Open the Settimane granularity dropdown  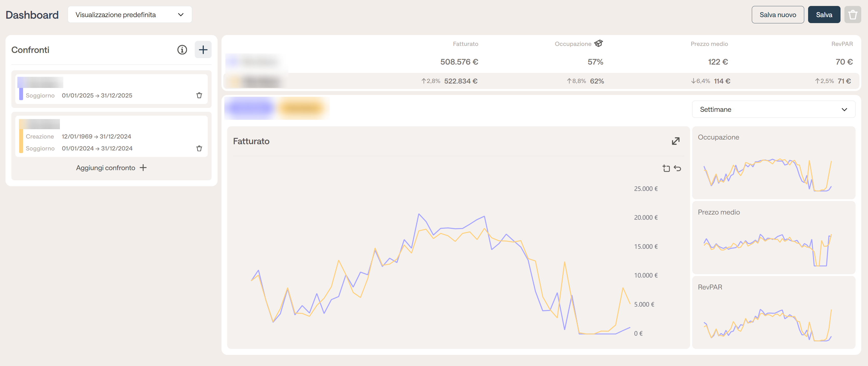click(x=773, y=109)
